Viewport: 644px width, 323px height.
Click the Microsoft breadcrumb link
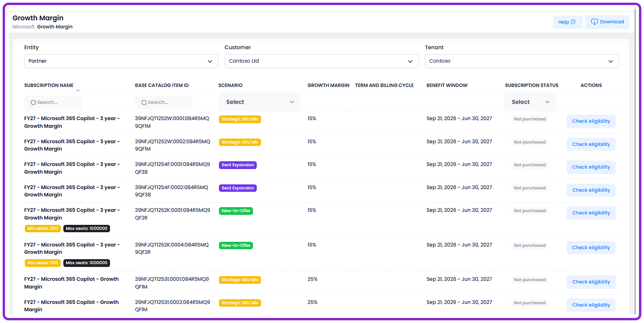click(23, 27)
